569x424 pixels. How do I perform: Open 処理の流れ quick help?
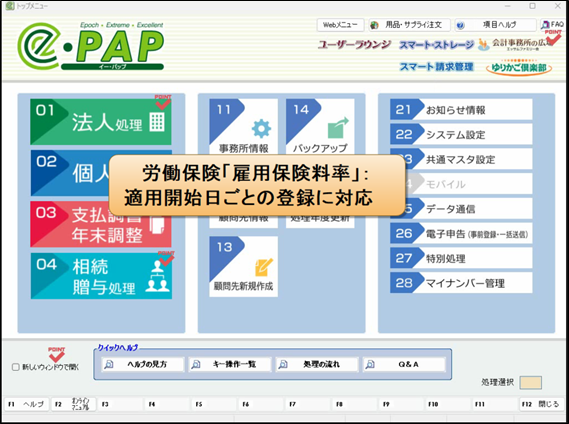[x=317, y=364]
